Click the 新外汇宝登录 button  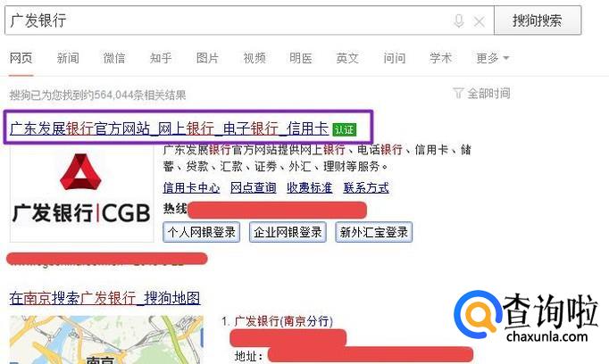[x=373, y=232]
